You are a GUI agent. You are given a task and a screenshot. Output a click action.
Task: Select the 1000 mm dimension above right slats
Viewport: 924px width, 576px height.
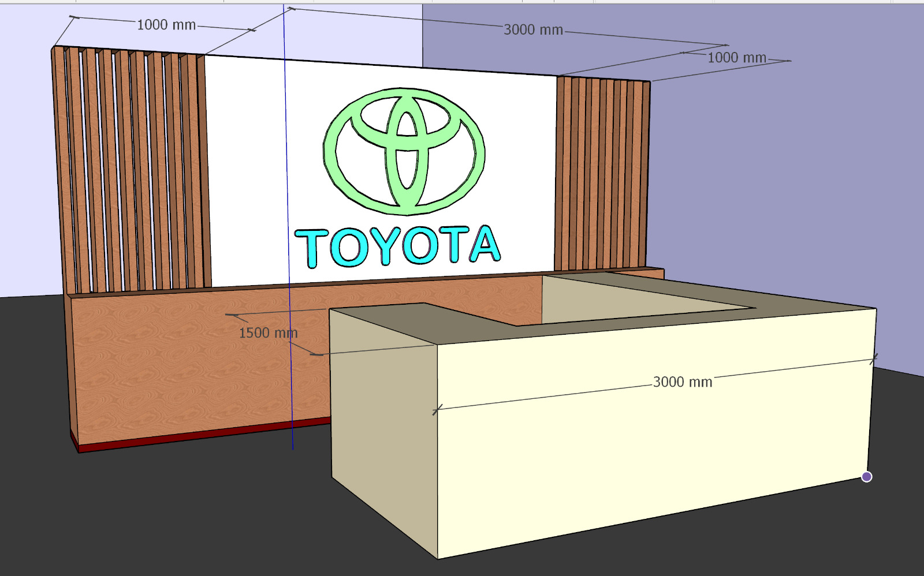737,58
